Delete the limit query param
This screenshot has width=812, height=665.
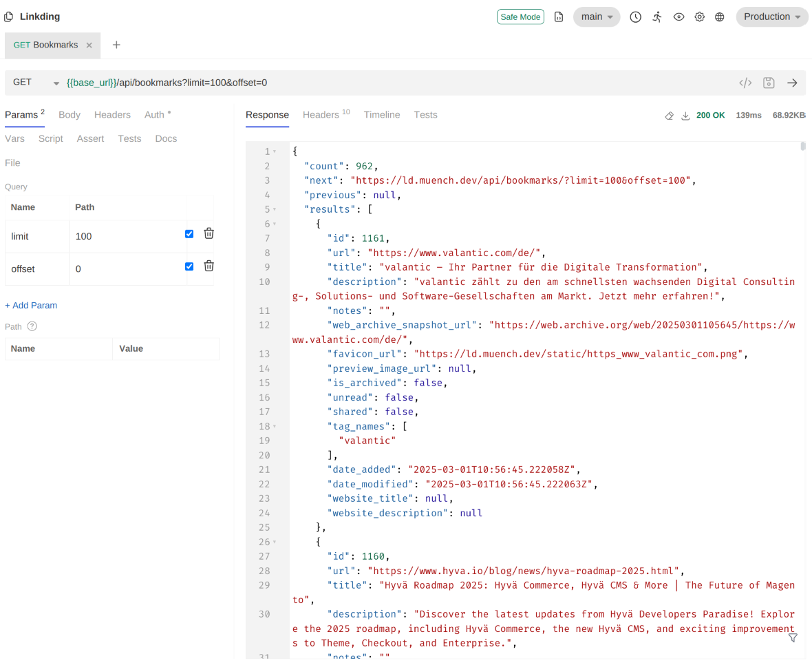[209, 233]
